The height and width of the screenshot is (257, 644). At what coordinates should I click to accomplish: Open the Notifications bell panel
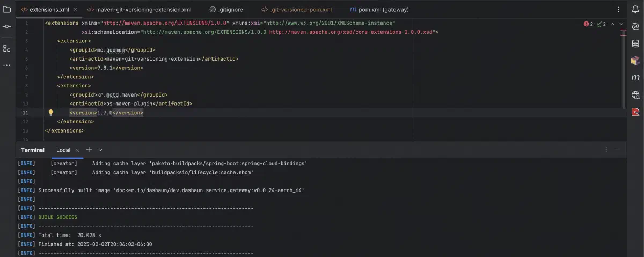[x=635, y=9]
